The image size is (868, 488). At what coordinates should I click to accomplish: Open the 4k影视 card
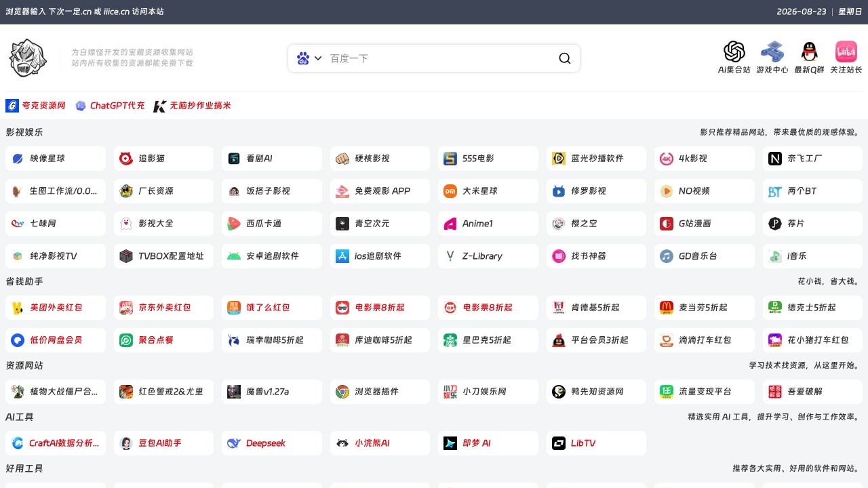pos(705,159)
